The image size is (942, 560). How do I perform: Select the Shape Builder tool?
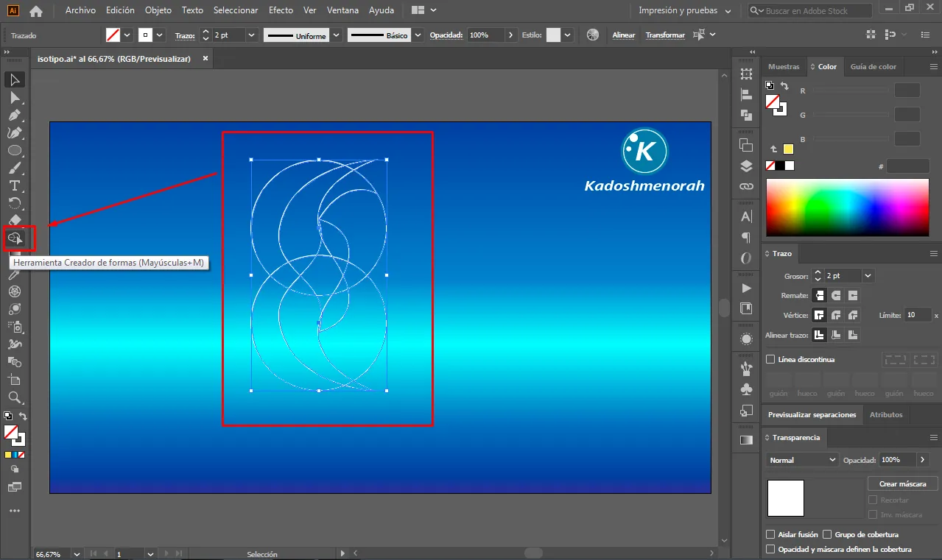coord(15,238)
